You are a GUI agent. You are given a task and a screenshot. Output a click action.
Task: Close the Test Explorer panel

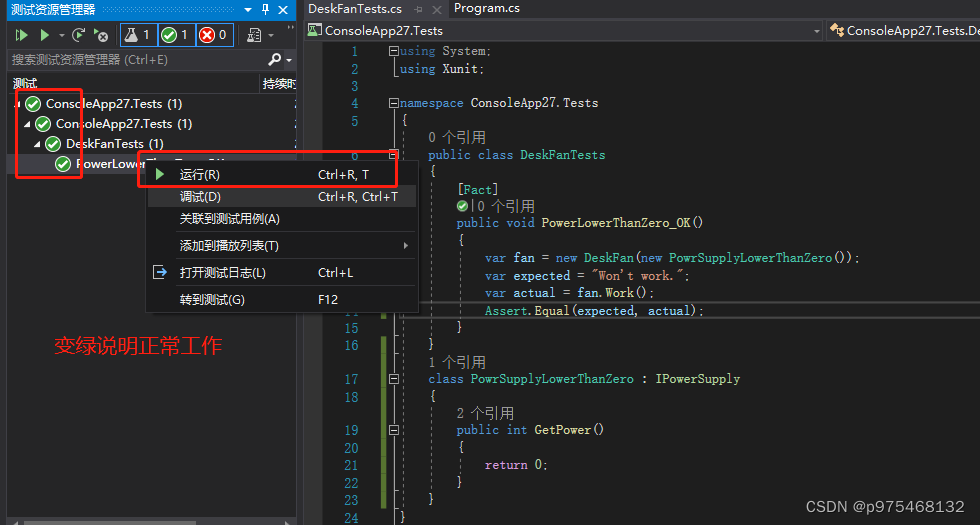pyautogui.click(x=283, y=9)
